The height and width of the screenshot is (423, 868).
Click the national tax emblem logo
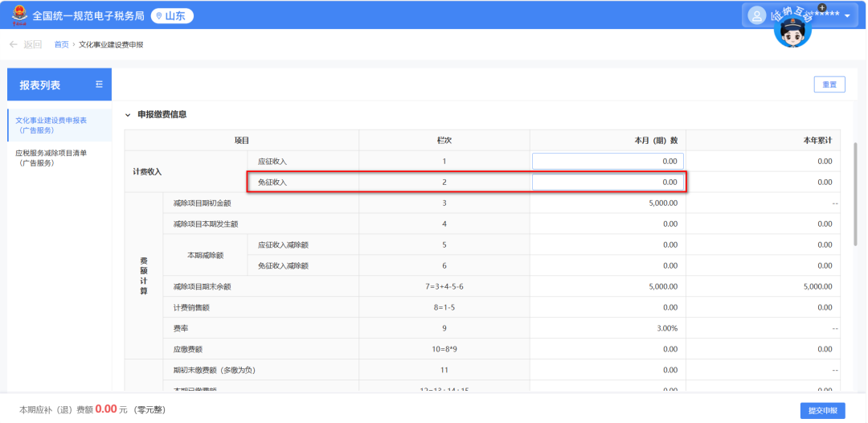(x=19, y=15)
